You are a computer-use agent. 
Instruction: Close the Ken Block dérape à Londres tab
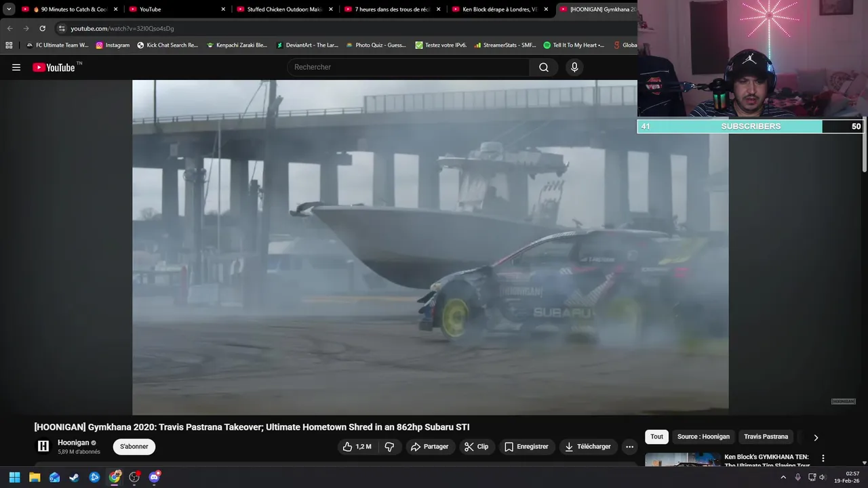(545, 9)
